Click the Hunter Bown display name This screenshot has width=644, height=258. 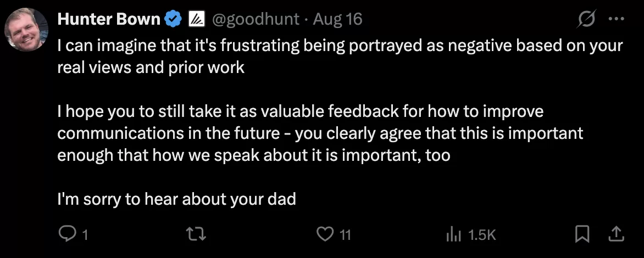(x=109, y=19)
